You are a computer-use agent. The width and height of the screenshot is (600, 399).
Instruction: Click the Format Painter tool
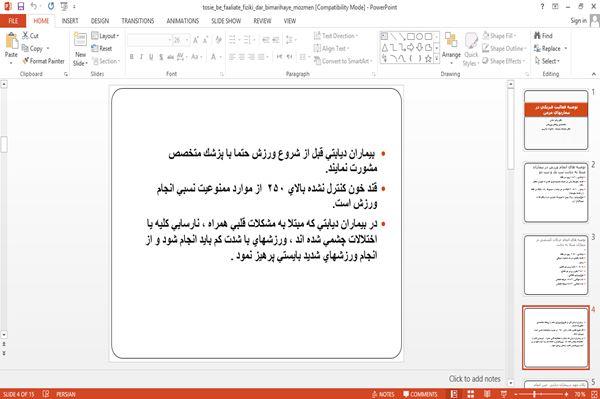[x=43, y=61]
